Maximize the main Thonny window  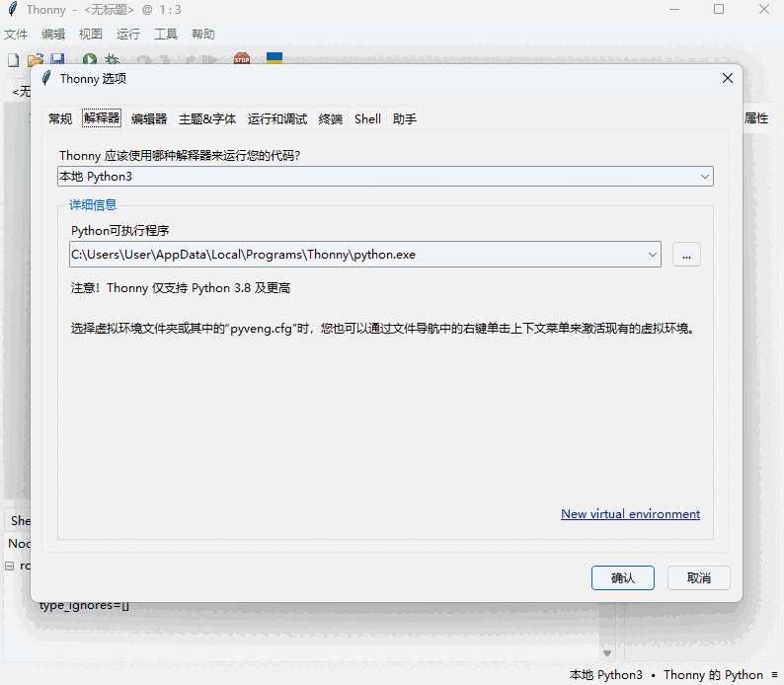click(x=719, y=9)
